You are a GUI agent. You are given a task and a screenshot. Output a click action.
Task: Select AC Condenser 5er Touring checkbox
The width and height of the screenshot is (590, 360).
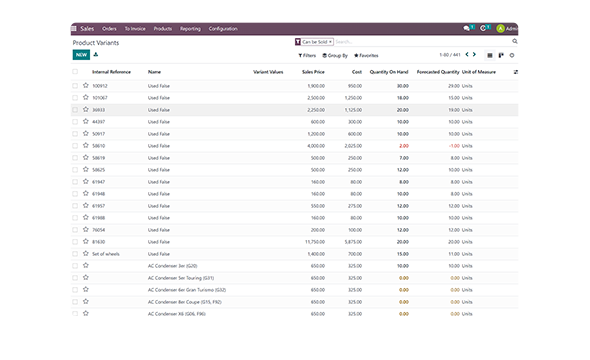(75, 278)
